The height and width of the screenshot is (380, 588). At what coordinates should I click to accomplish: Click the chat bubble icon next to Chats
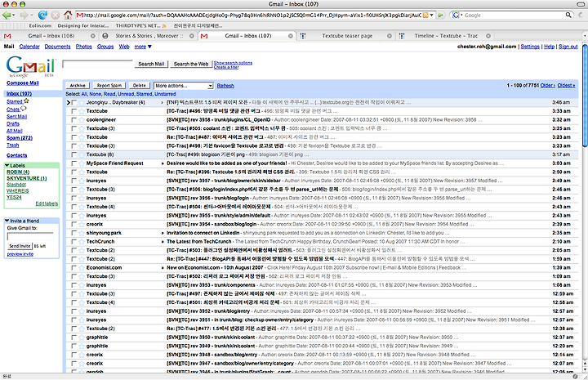click(23, 109)
